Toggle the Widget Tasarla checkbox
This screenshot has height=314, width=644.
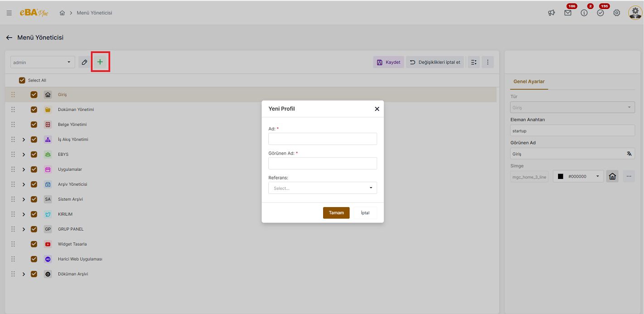point(34,244)
